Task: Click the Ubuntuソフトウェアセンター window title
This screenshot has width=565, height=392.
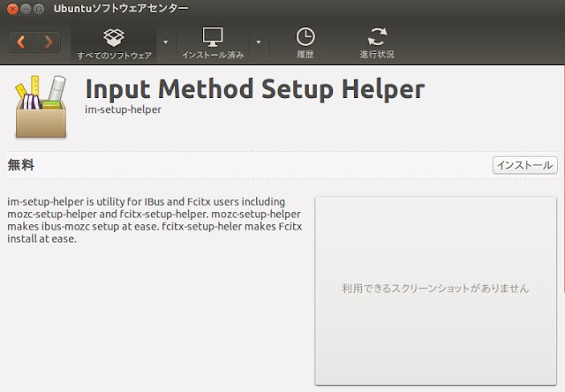Action: click(121, 9)
